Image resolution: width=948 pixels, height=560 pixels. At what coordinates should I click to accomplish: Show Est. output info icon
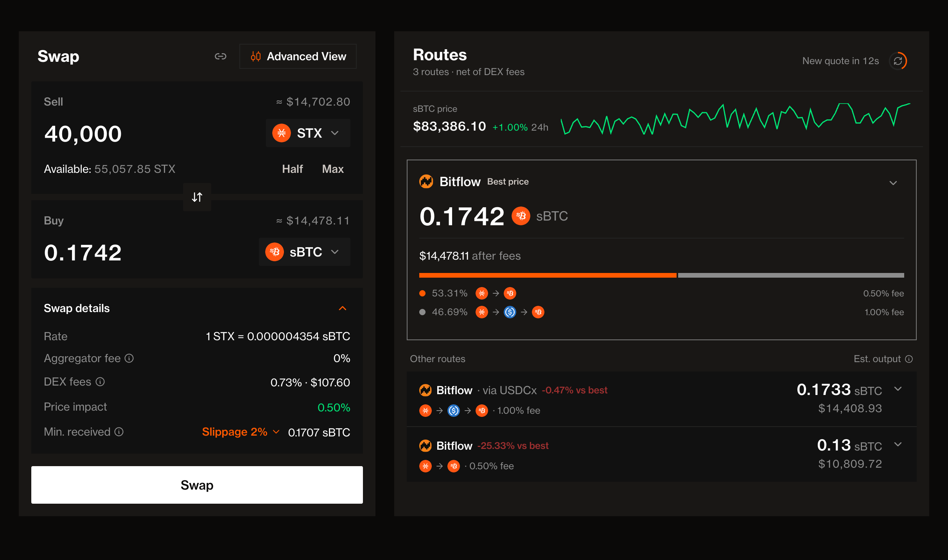909,359
